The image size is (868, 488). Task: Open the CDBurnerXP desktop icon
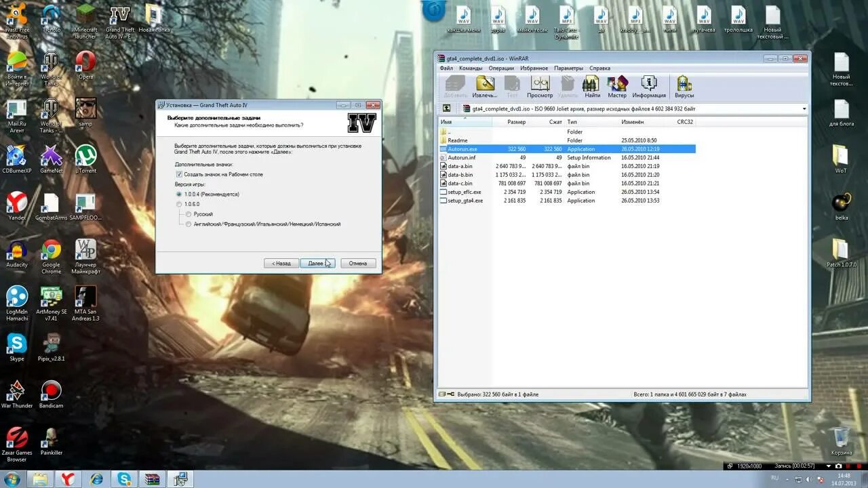[17, 159]
